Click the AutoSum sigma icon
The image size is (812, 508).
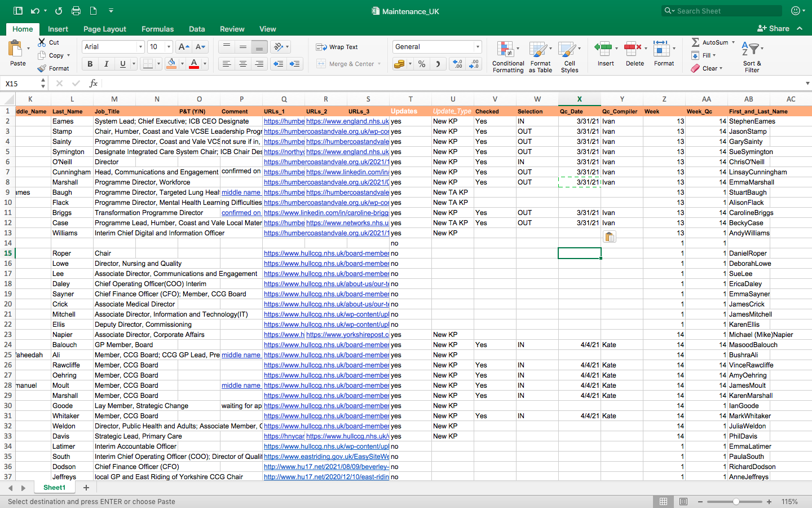point(696,42)
